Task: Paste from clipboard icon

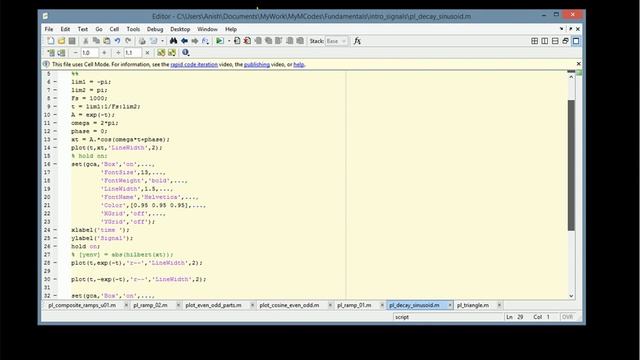Action: [107, 41]
